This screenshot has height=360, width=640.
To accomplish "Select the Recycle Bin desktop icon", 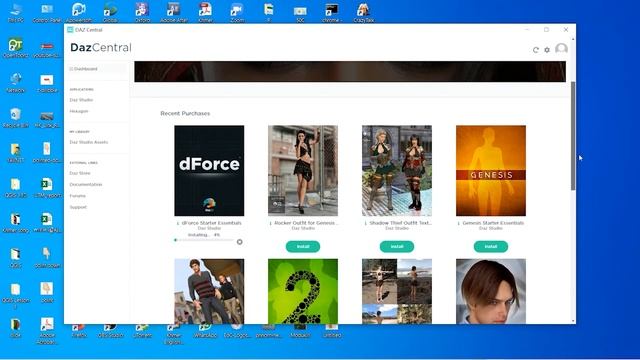I will point(16,118).
